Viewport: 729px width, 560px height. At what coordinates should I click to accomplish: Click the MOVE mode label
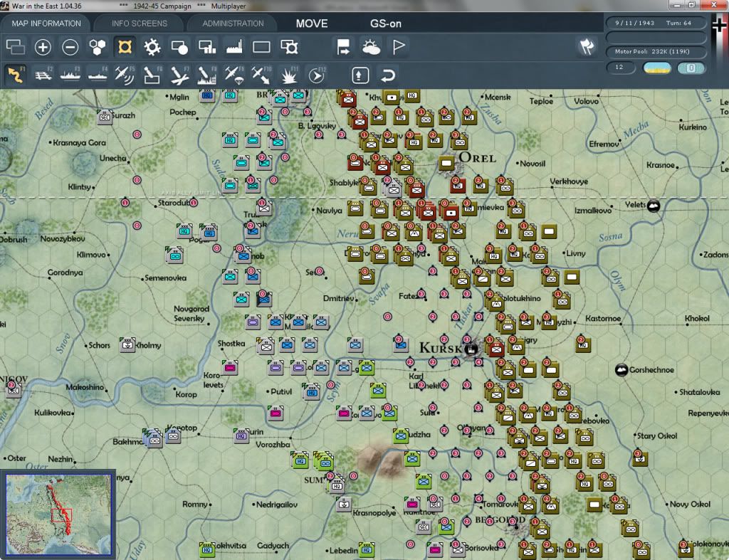click(312, 23)
